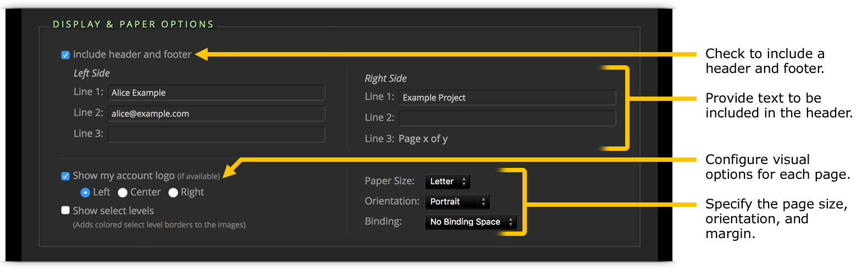Click the empty Left Side Line 3 field
Image resolution: width=868 pixels, height=271 pixels.
tap(216, 134)
